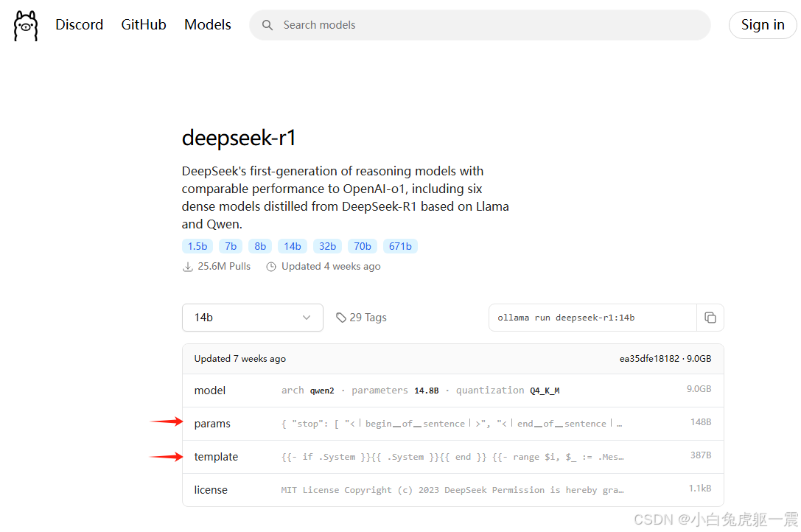
Task: Select the 70b size tag
Action: [x=363, y=246]
